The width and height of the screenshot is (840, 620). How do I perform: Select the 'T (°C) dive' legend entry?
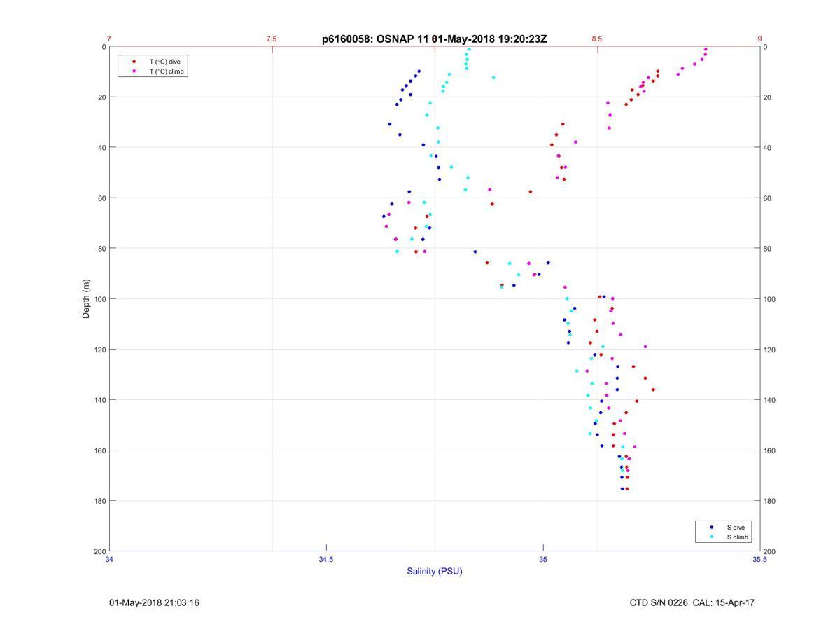point(164,62)
